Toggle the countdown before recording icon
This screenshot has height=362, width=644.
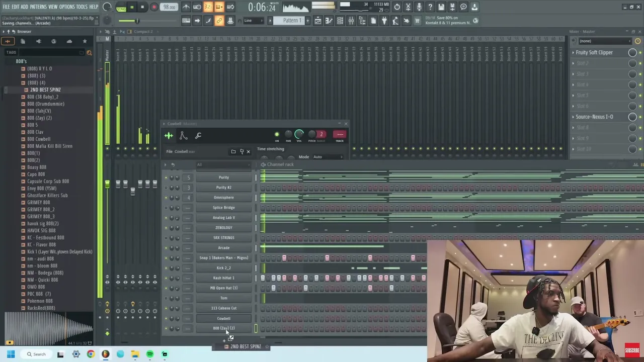coord(208,7)
